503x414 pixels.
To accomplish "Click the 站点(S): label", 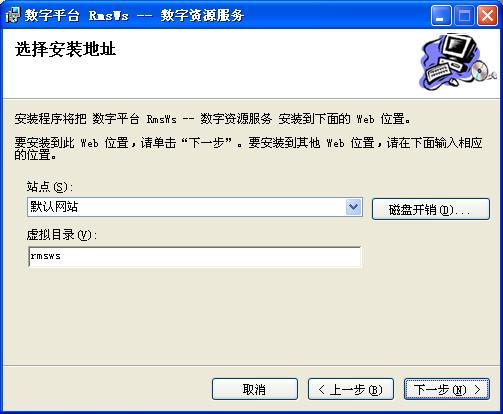I will [50, 187].
